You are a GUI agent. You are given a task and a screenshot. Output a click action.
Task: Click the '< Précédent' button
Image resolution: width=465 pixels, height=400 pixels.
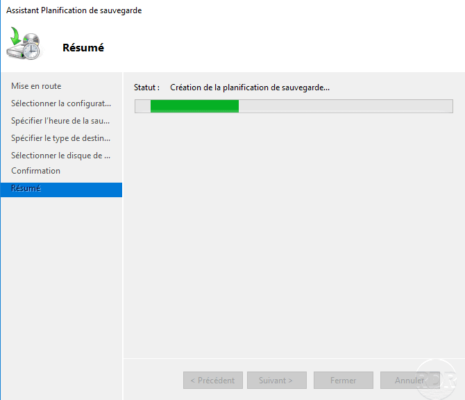pyautogui.click(x=213, y=380)
